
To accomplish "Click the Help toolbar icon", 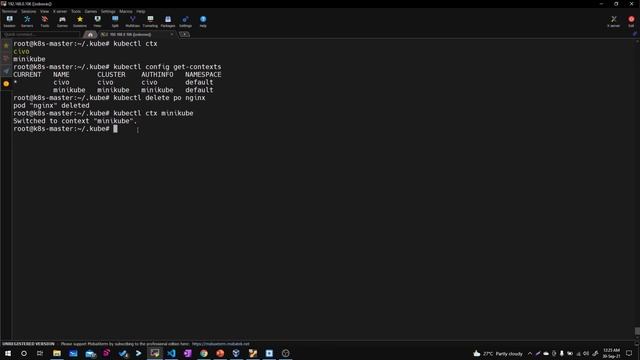I will click(x=203, y=21).
